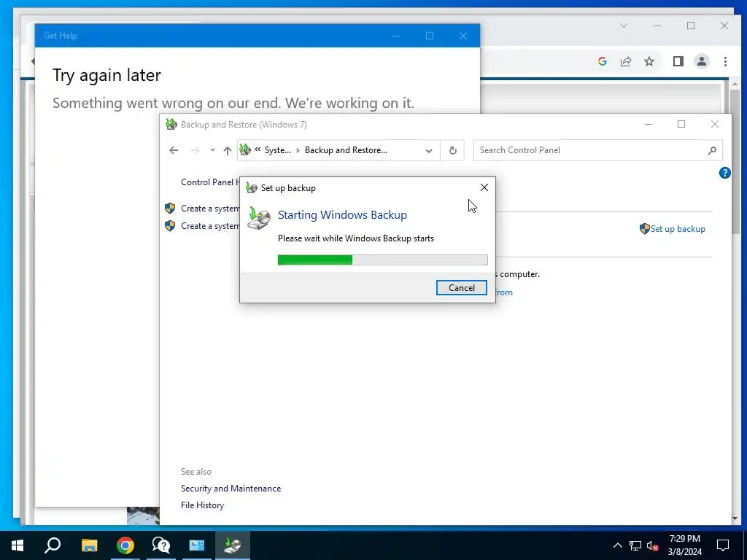Bookmark this tab with star icon

click(x=649, y=61)
